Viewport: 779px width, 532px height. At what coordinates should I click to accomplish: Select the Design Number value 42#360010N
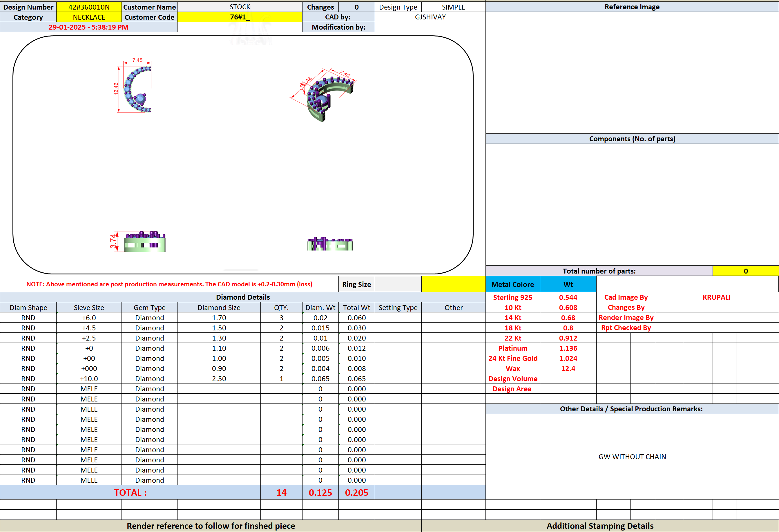point(89,7)
